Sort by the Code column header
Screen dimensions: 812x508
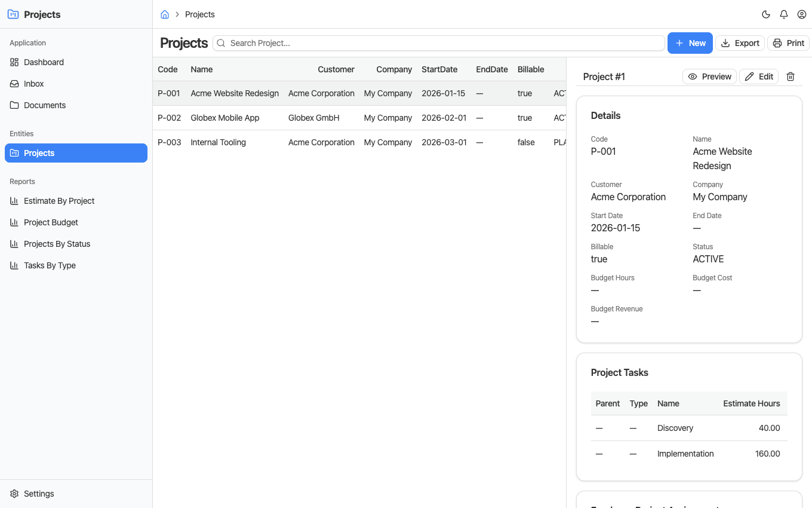click(168, 69)
